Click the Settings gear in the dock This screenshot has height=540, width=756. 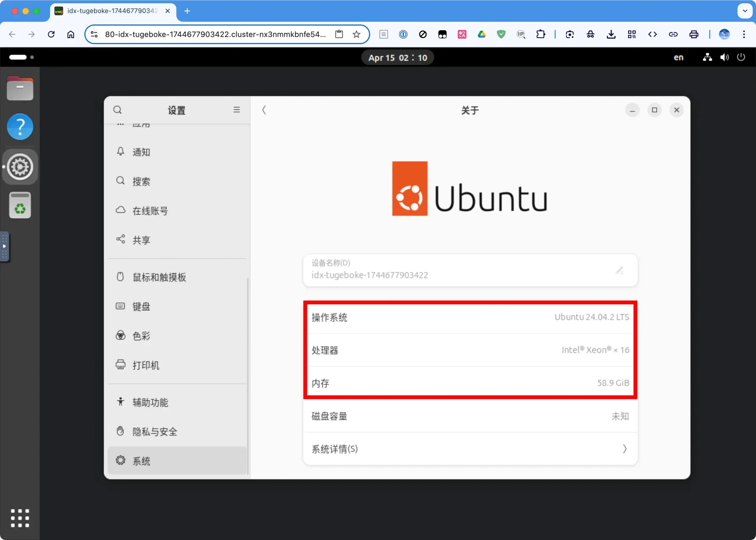(20, 167)
